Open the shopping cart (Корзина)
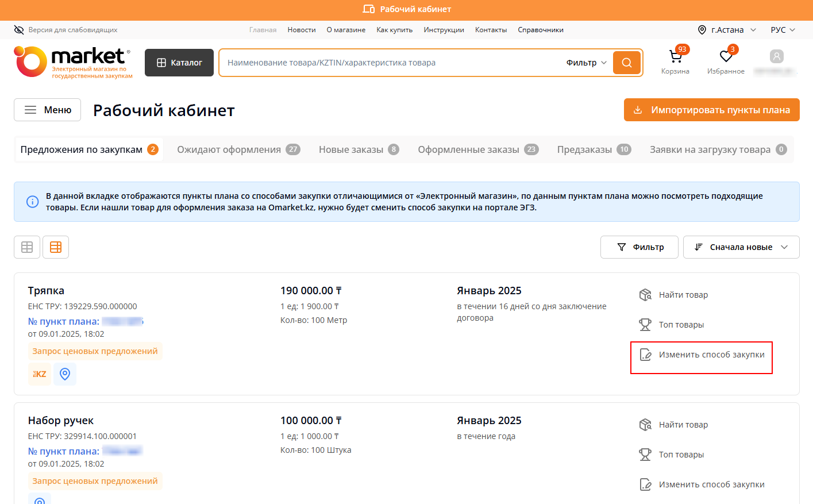The height and width of the screenshot is (504, 813). pos(675,57)
